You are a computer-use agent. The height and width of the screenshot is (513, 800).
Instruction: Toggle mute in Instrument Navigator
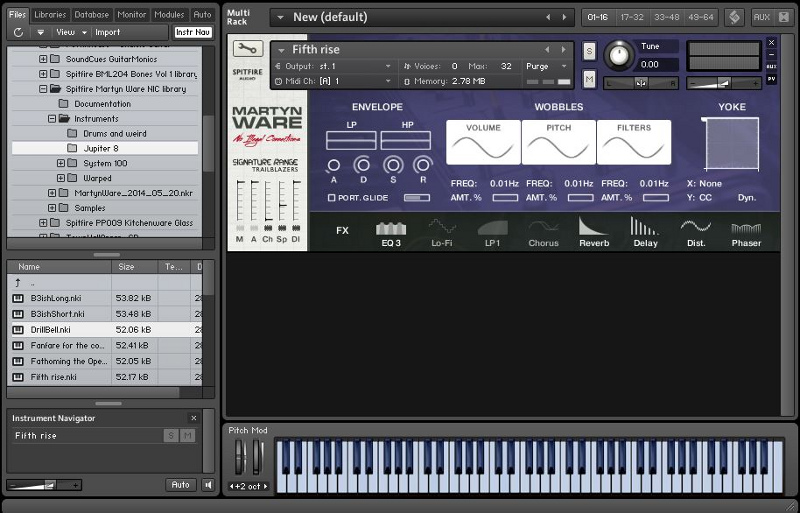pyautogui.click(x=187, y=435)
